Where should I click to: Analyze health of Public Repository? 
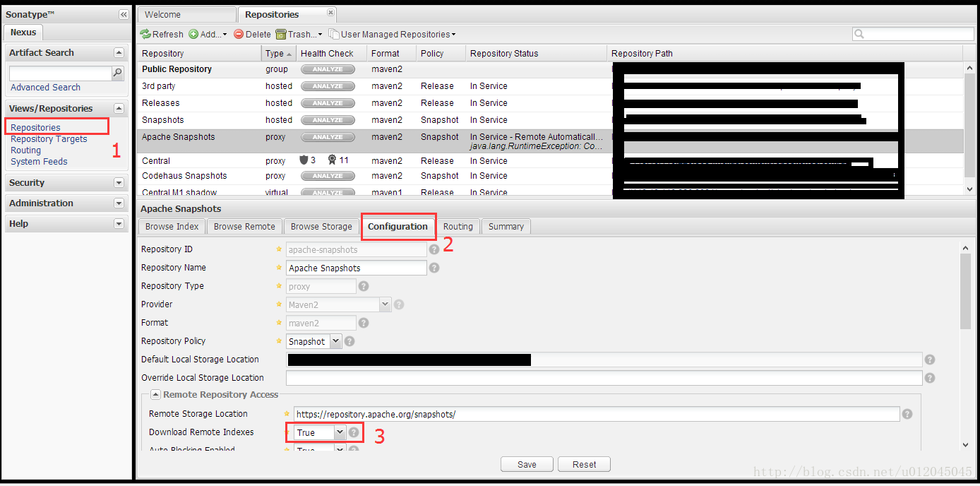point(328,69)
